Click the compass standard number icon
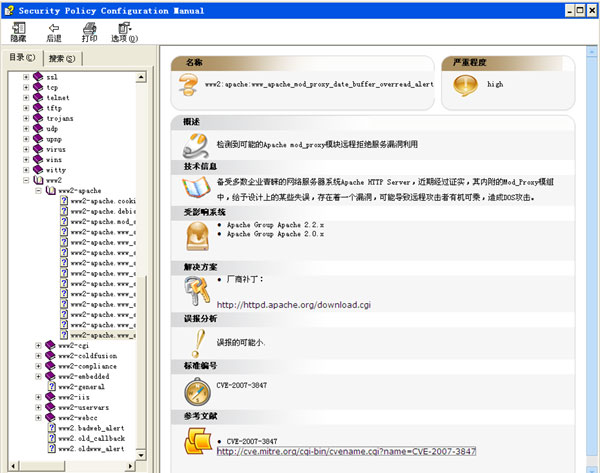600x473 pixels. click(197, 392)
